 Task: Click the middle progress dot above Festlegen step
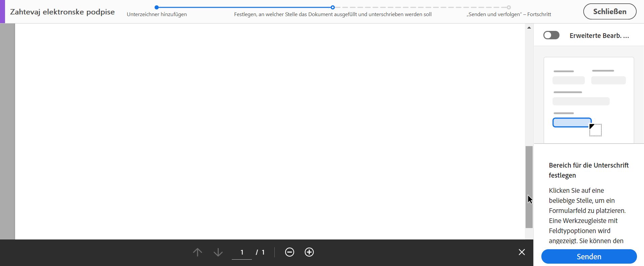pos(333,7)
